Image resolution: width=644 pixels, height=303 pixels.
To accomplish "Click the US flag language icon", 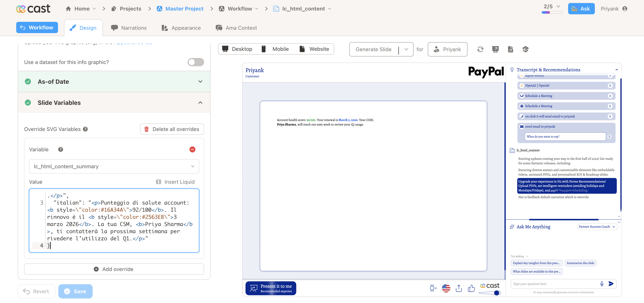I will [446, 288].
